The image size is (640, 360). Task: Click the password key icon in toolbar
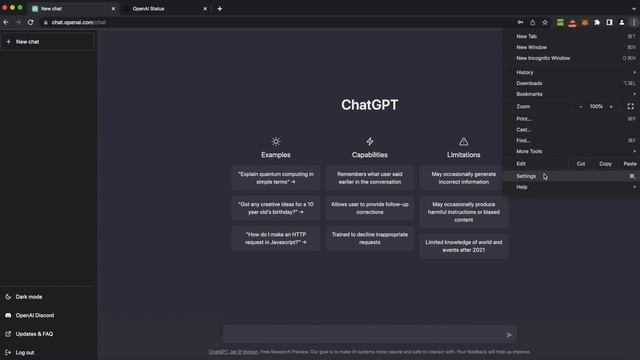(520, 22)
